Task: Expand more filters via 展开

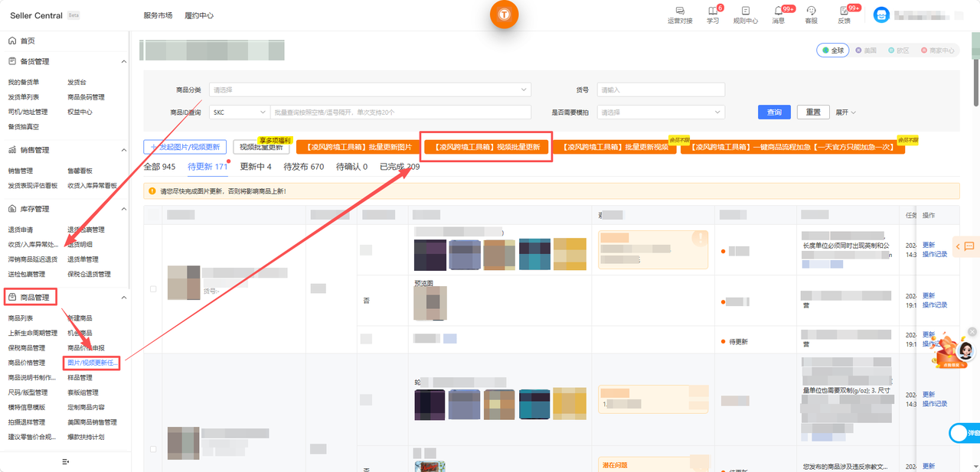Action: 846,112
